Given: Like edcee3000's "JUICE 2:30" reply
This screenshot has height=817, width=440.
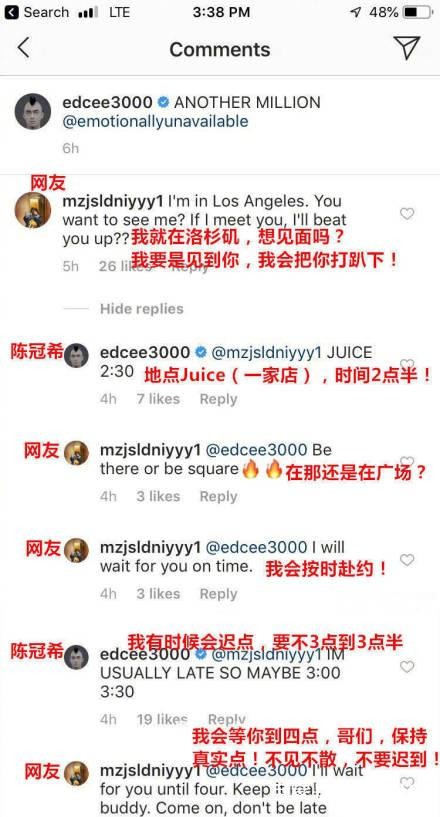Looking at the screenshot, I should (x=407, y=364).
